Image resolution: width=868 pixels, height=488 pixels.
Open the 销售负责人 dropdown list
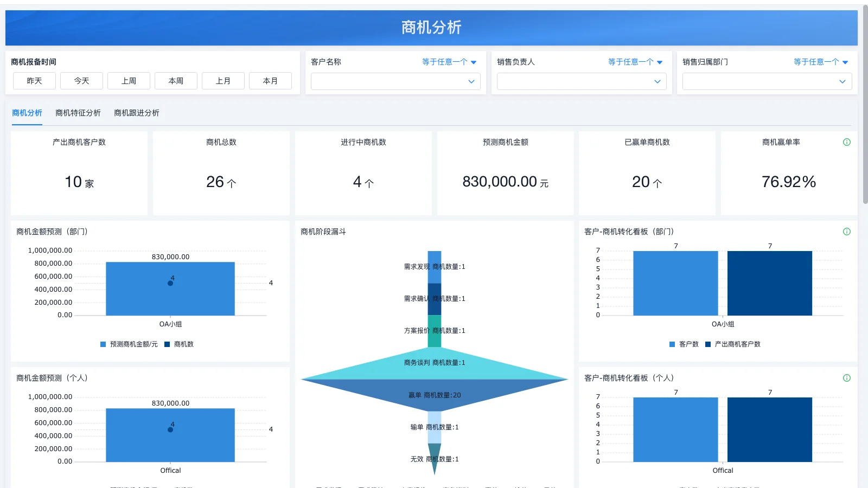580,81
